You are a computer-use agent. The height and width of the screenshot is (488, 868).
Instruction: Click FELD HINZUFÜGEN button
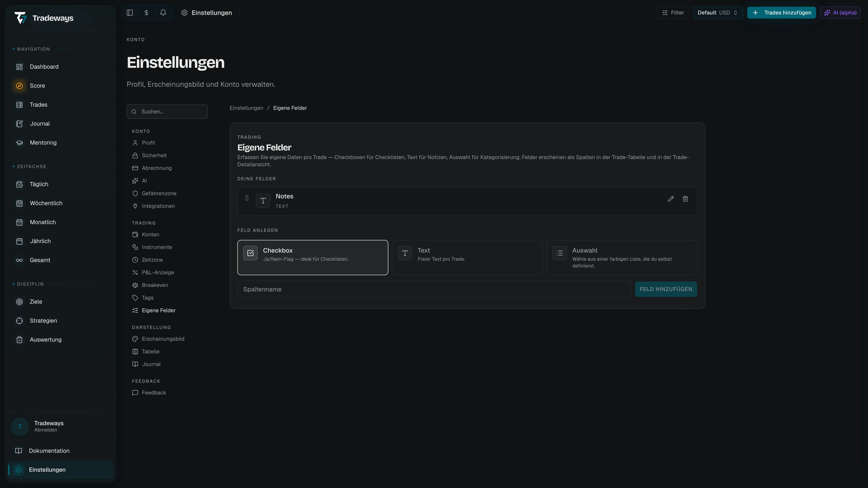tap(666, 289)
